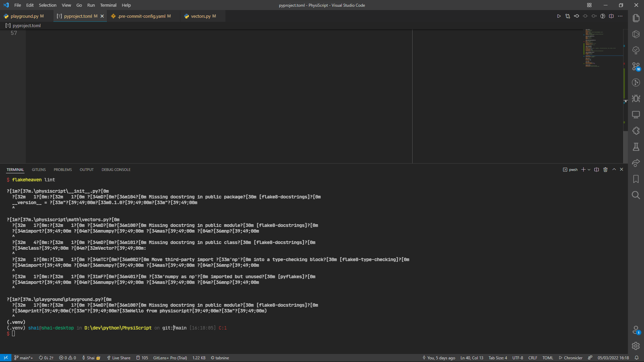Open the Live Share activity bar view

tap(636, 163)
